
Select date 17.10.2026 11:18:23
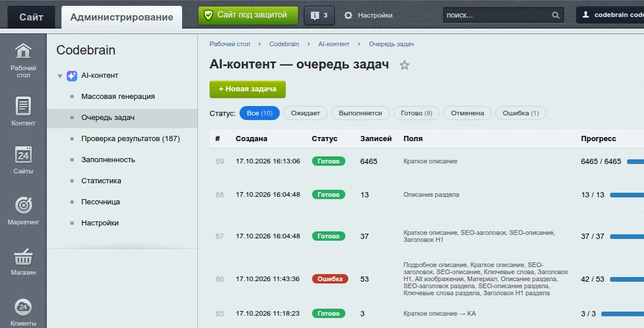point(268,313)
